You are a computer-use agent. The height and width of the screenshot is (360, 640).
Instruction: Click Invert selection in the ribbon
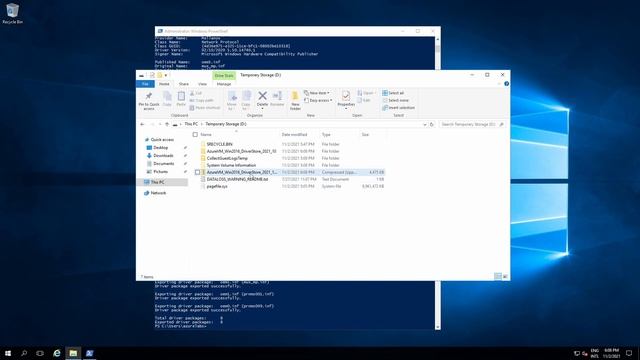point(398,108)
